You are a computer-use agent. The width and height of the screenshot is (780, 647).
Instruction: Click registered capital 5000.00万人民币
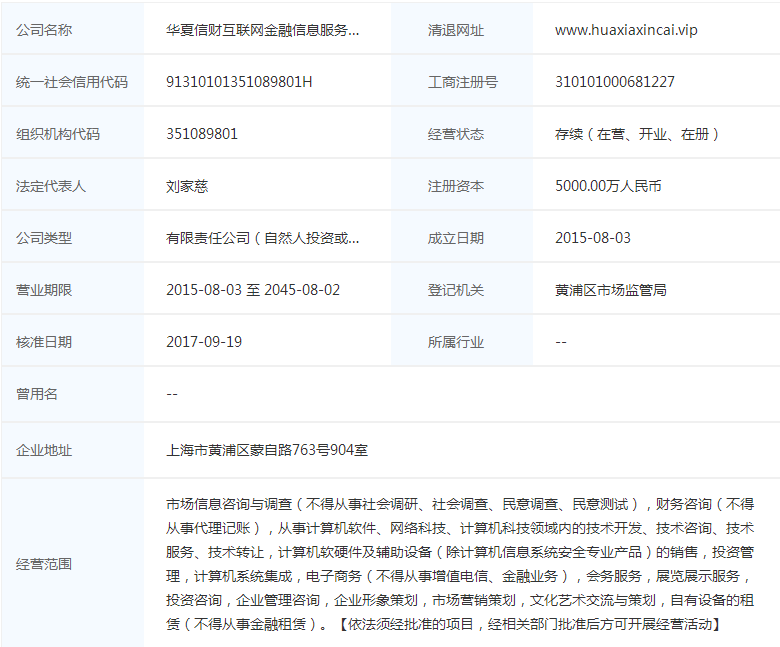click(x=608, y=186)
